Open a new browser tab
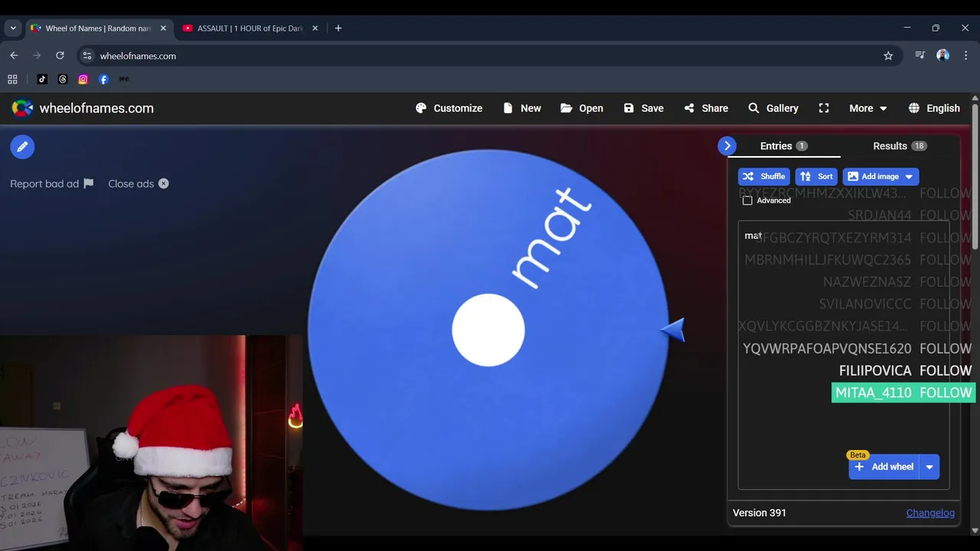The width and height of the screenshot is (980, 551). (x=338, y=28)
